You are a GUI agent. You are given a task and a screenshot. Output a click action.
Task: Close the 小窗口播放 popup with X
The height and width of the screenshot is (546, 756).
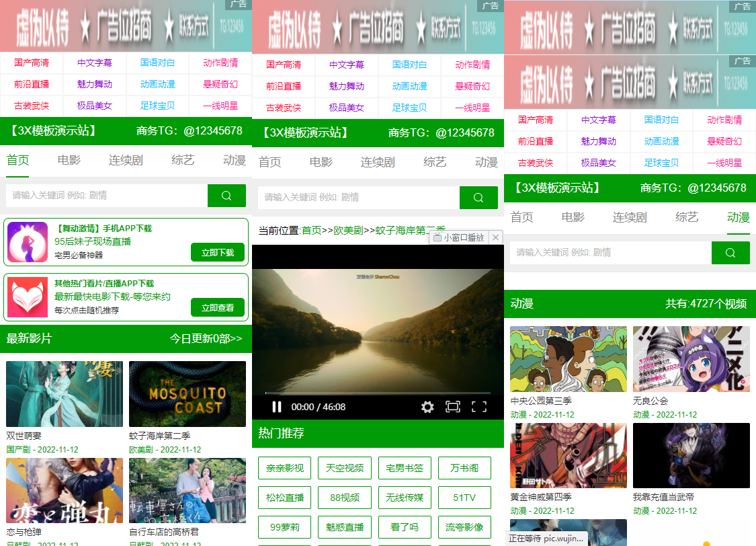tap(496, 237)
